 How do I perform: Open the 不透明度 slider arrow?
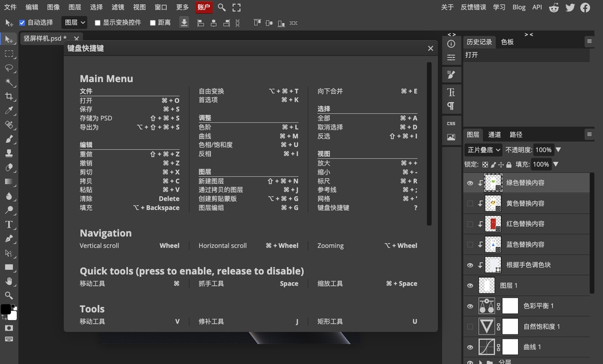point(558,149)
